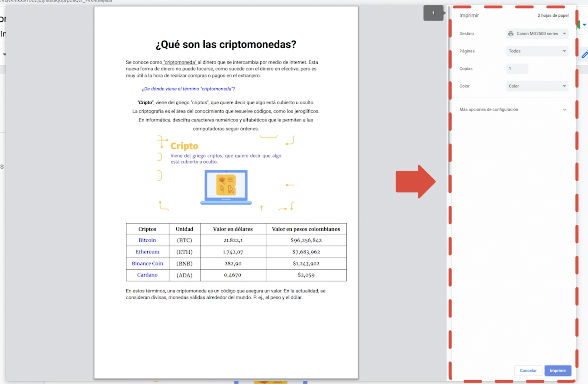Click the underlined criptomoneda link
The width and height of the screenshot is (588, 384).
[180, 62]
